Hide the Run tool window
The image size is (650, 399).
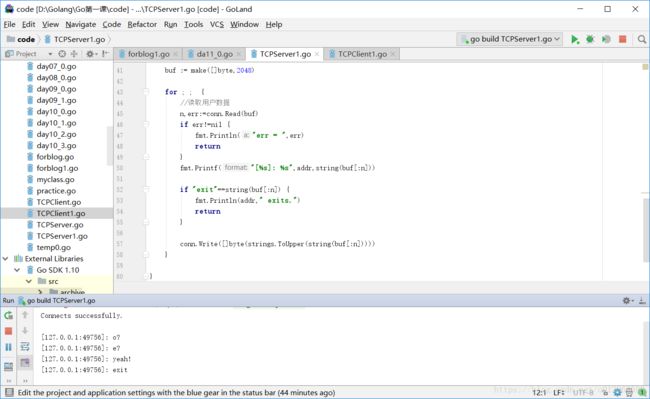point(642,300)
